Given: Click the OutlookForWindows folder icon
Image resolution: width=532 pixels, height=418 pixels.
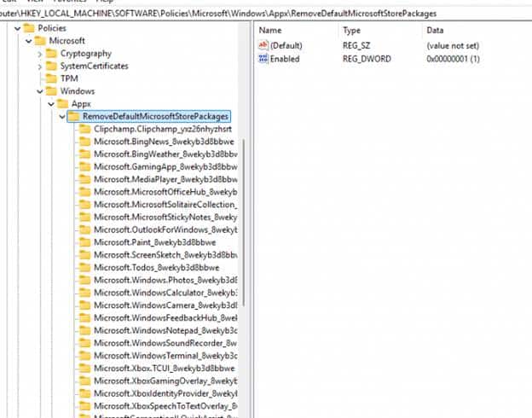Looking at the screenshot, I should [84, 229].
